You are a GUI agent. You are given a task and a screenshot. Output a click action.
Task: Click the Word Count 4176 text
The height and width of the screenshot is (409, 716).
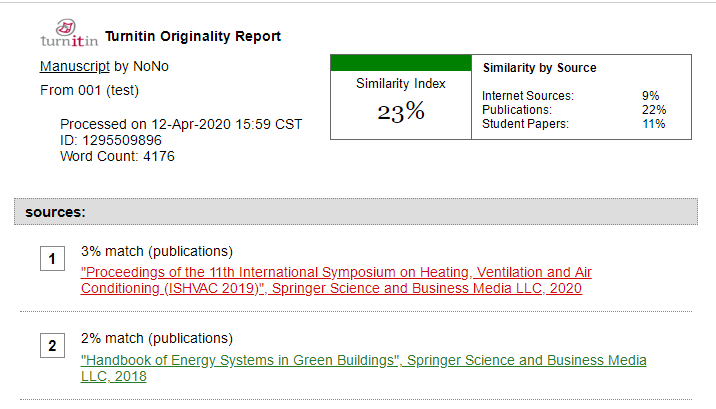coord(117,156)
